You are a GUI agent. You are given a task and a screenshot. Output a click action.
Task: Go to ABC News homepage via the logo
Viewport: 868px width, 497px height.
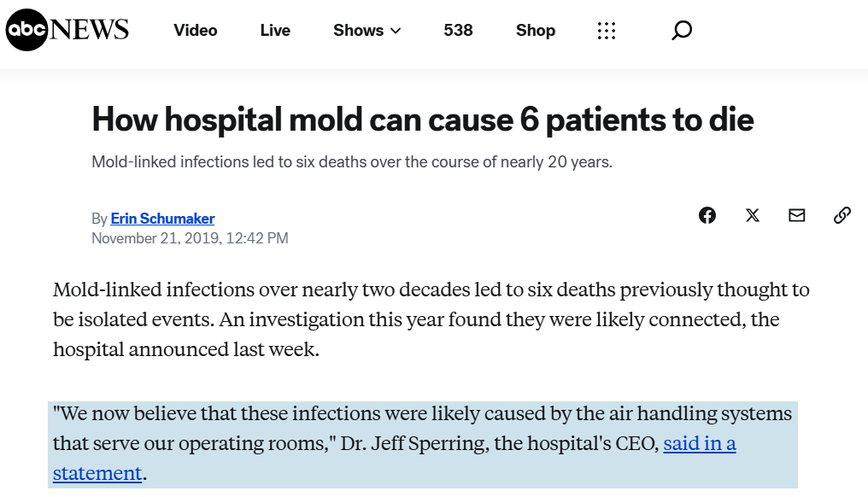tap(67, 30)
